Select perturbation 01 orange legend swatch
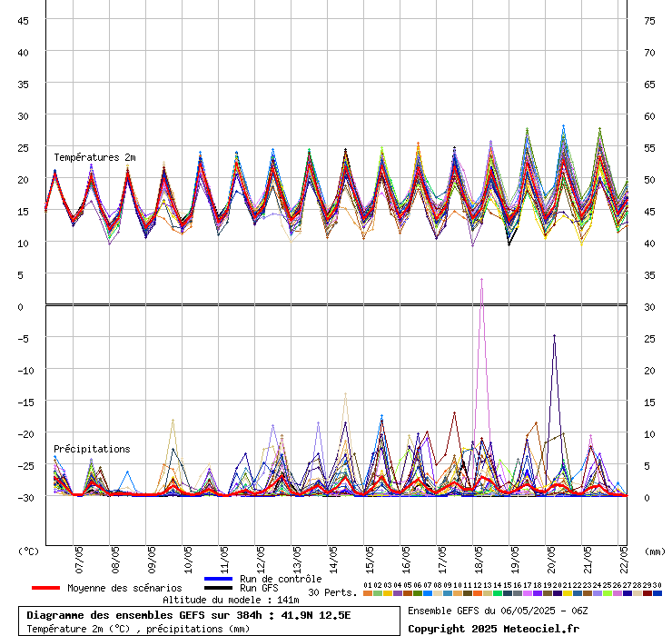Screen dimensions: 672x636 (x=368, y=593)
